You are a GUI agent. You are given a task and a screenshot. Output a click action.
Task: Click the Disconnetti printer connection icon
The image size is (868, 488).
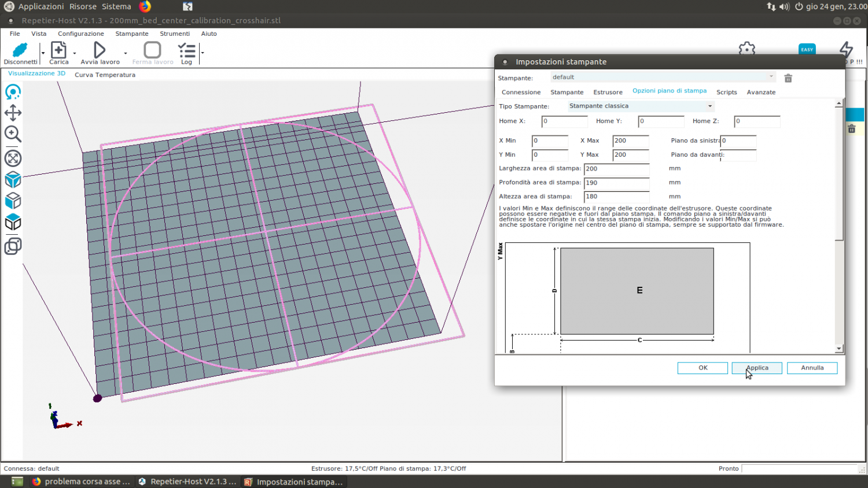point(20,51)
